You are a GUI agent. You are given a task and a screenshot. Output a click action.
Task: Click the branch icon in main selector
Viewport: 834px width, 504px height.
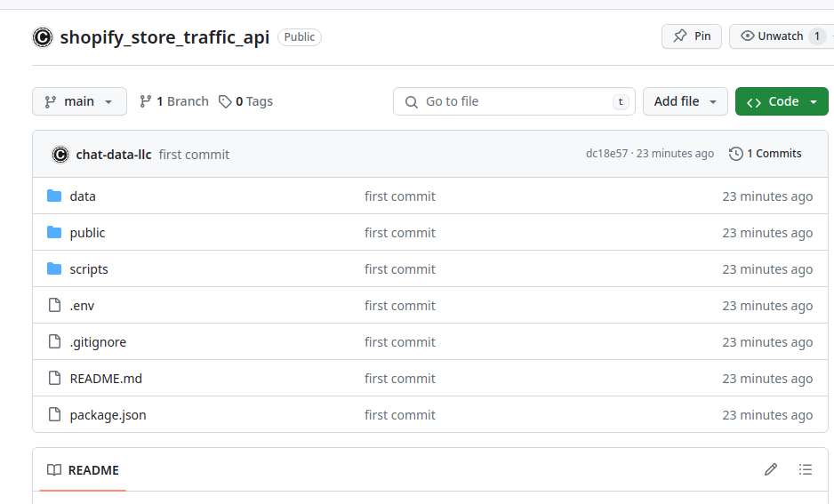coord(51,101)
